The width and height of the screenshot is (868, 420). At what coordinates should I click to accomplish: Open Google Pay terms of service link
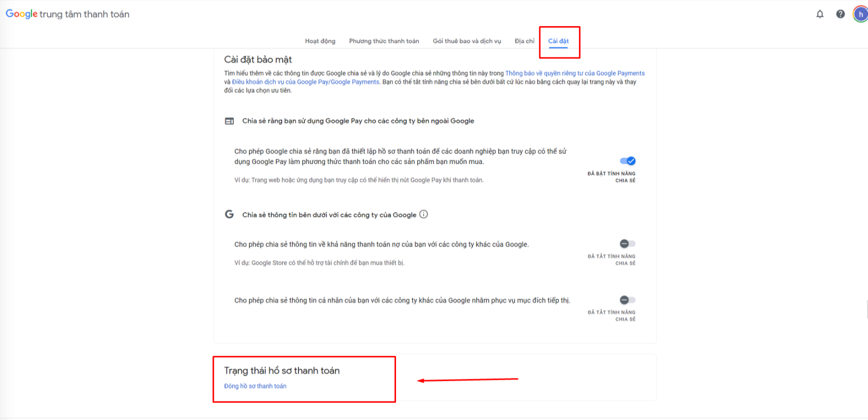(x=305, y=82)
